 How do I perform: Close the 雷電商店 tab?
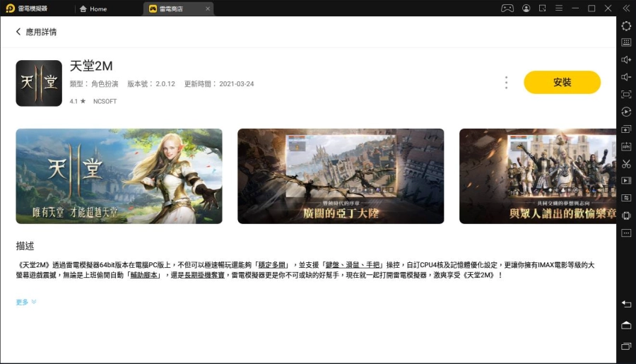(x=208, y=8)
